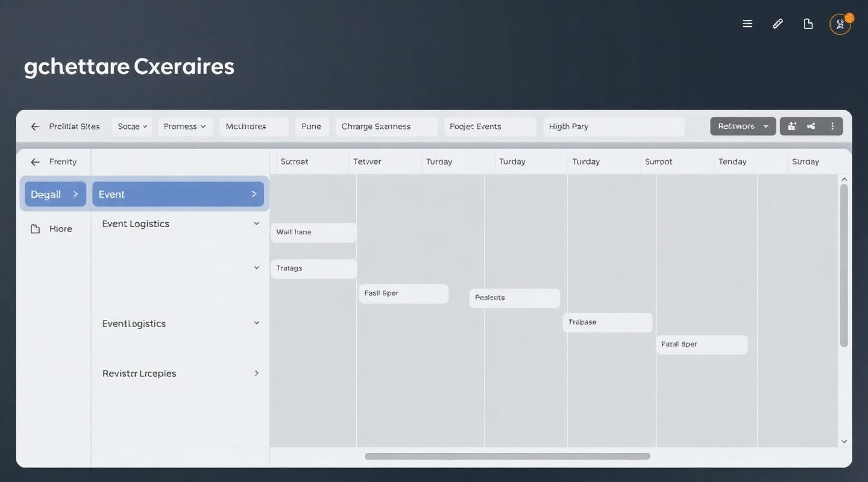868x482 pixels.
Task: Select the Pune tab
Action: click(312, 127)
